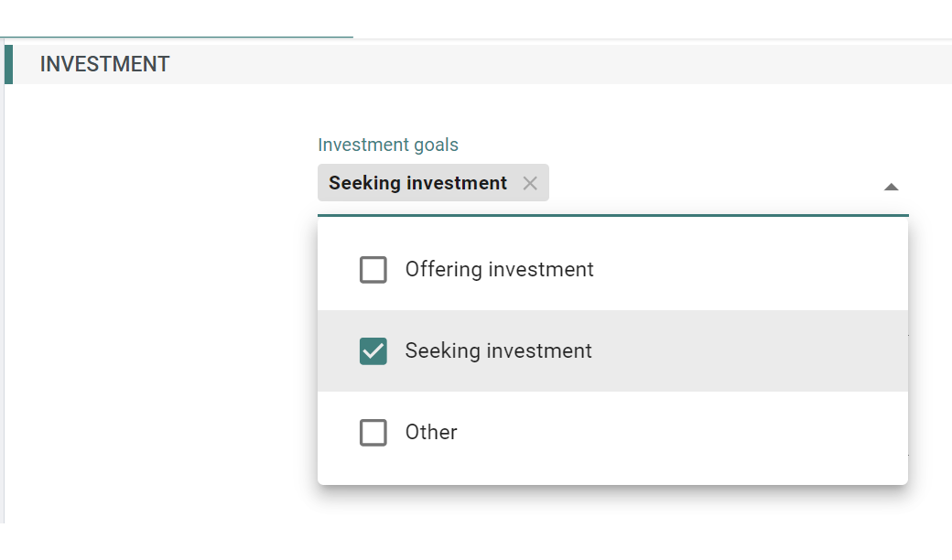Screen dimensions: 952x560
Task: Click the teal accent bar beside INVESTMENT
Action: pyautogui.click(x=8, y=65)
